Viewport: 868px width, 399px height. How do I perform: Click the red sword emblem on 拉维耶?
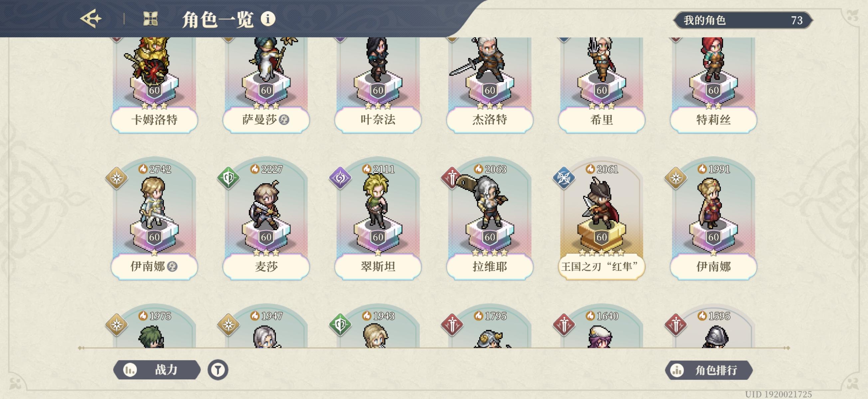tap(452, 178)
